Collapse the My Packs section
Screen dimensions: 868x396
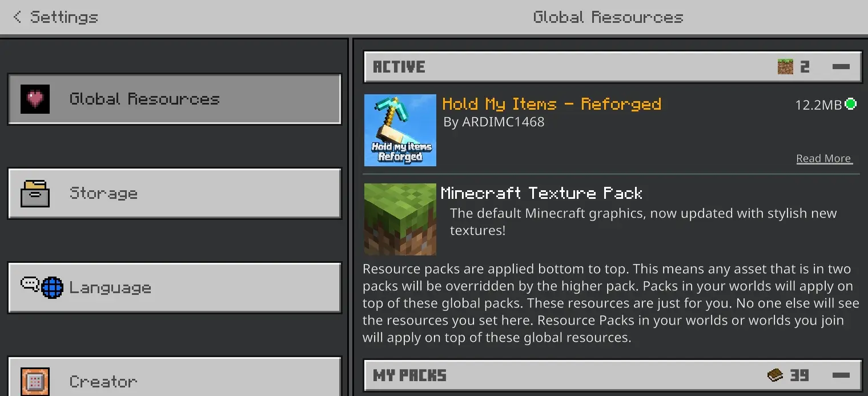point(841,375)
